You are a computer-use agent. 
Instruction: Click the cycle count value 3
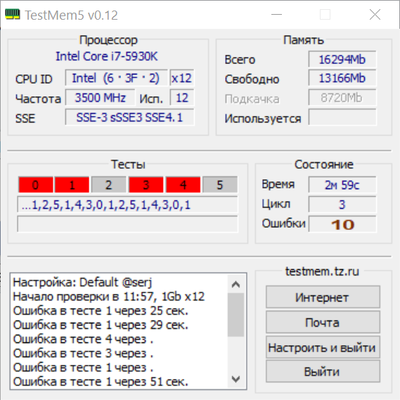click(342, 205)
